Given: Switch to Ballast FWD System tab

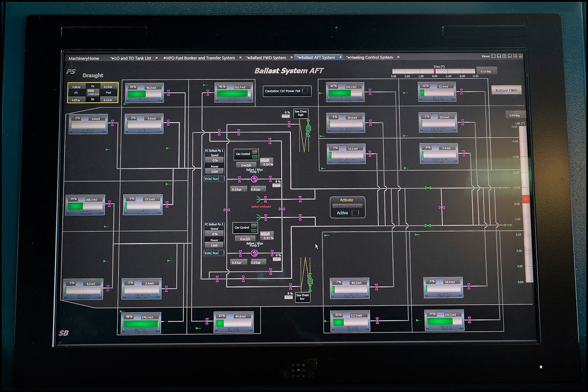Looking at the screenshot, I should [x=268, y=58].
